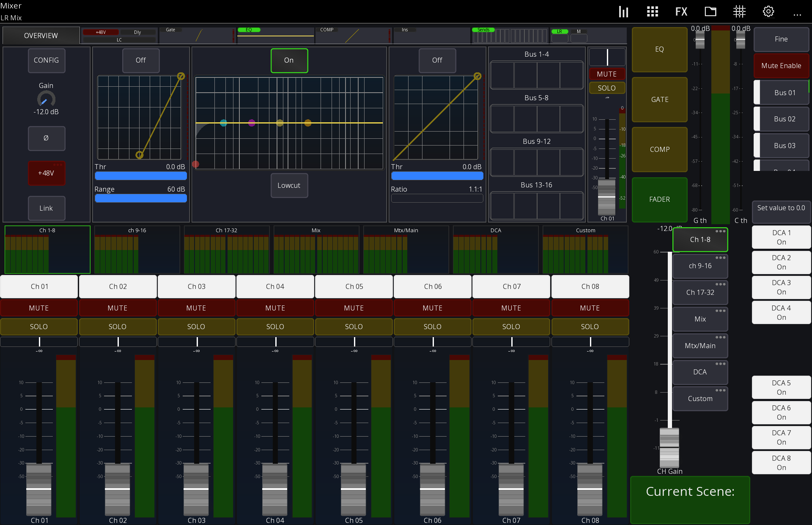Click the folder icon for scenes
This screenshot has width=812, height=525.
click(710, 12)
